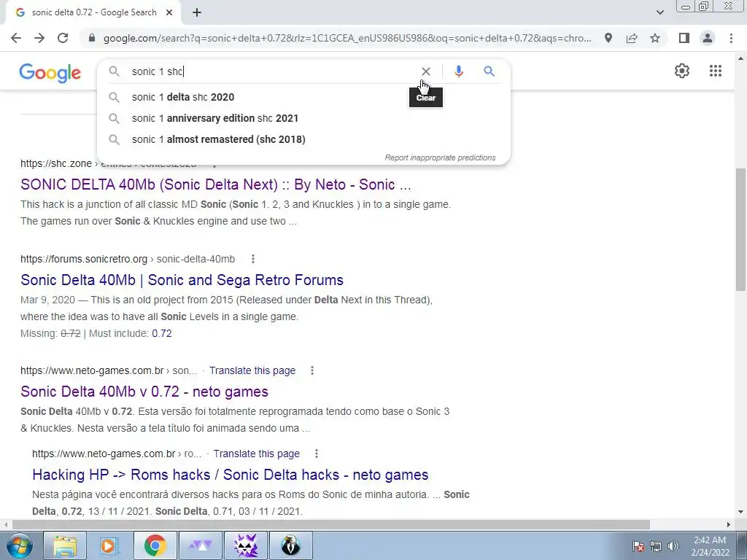Open 'Sonic Delta 40Mb v 0.72 - neto games' result

pos(144,392)
